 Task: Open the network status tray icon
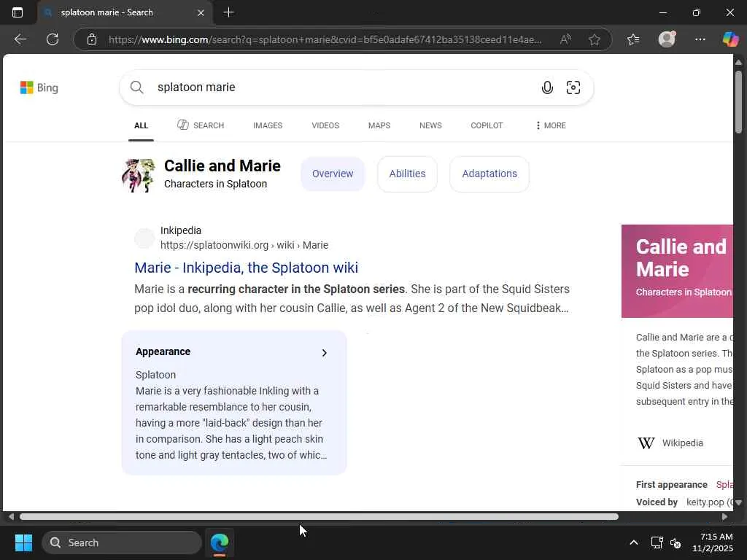(x=657, y=542)
